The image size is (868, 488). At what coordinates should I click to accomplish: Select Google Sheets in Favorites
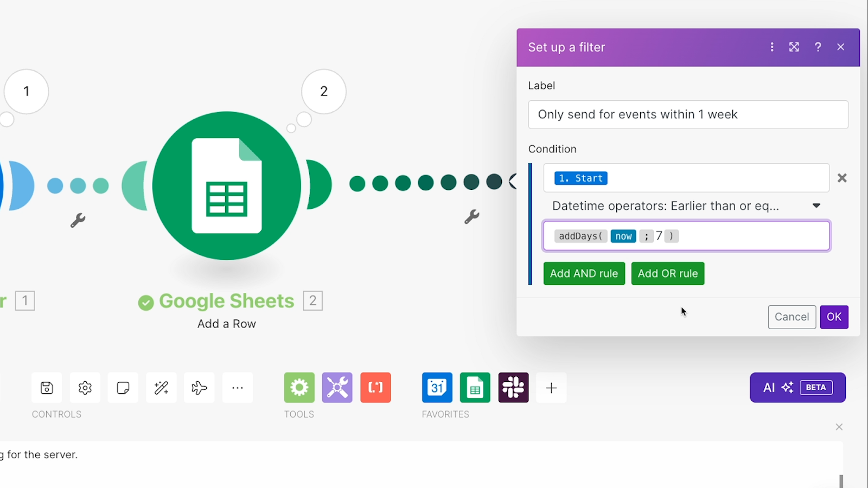tap(475, 388)
